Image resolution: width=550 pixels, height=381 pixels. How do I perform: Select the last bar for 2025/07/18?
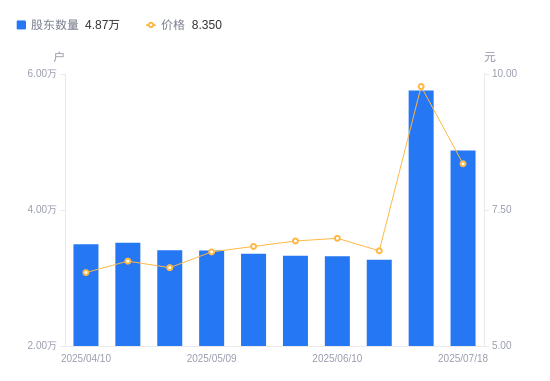(463, 248)
